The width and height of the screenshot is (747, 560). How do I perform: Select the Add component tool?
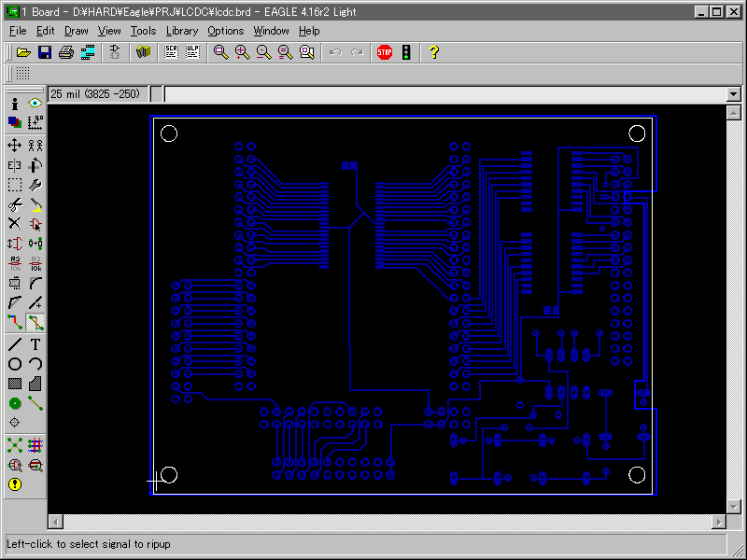click(35, 224)
